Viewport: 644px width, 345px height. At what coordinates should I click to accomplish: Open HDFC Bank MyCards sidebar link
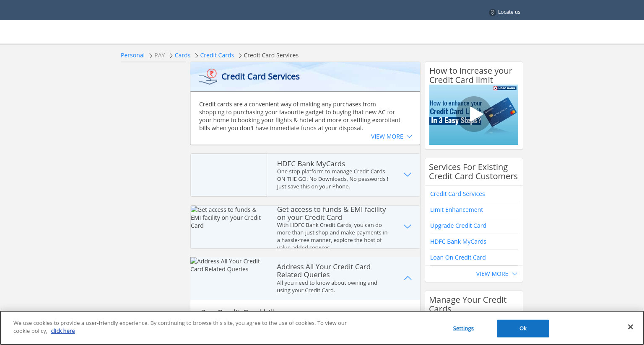(458, 242)
